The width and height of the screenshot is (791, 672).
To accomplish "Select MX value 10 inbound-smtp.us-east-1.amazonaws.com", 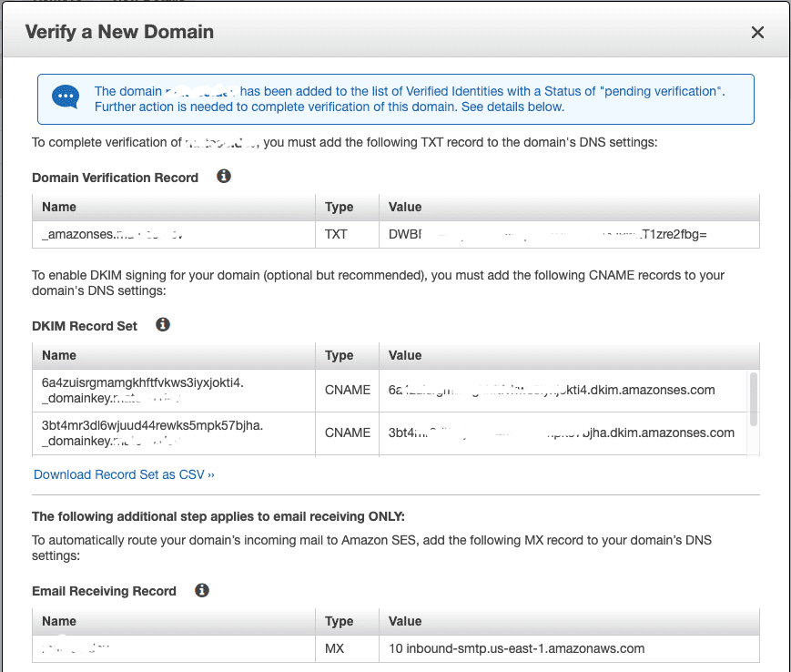I will pos(516,648).
